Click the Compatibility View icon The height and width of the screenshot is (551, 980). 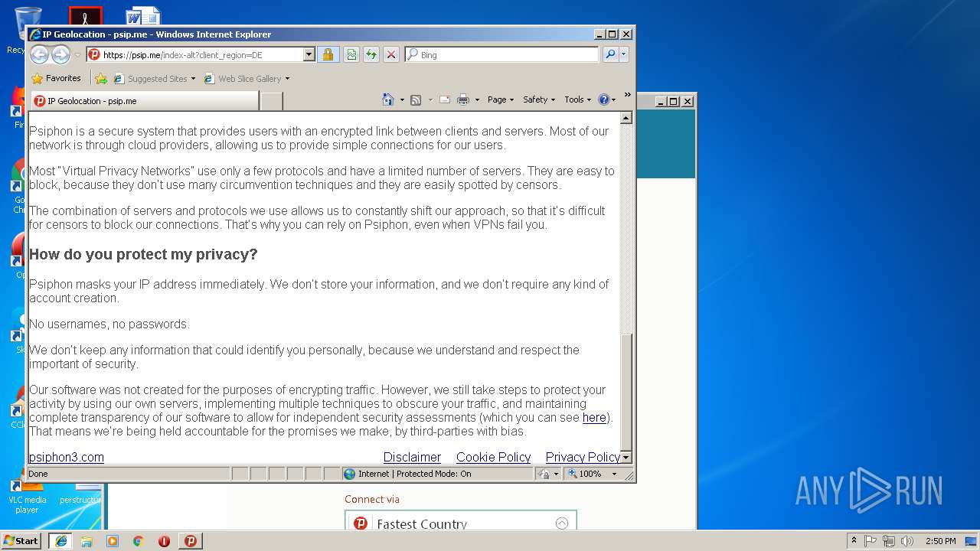[351, 54]
